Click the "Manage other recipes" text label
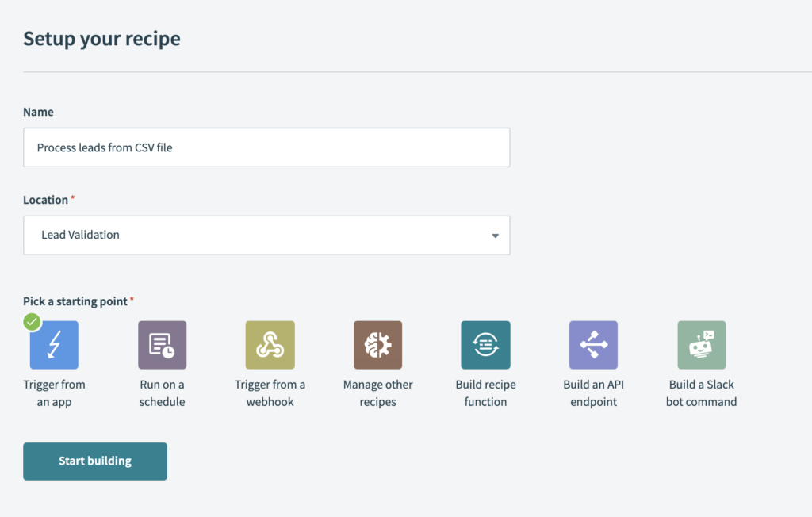812x517 pixels. (x=377, y=393)
